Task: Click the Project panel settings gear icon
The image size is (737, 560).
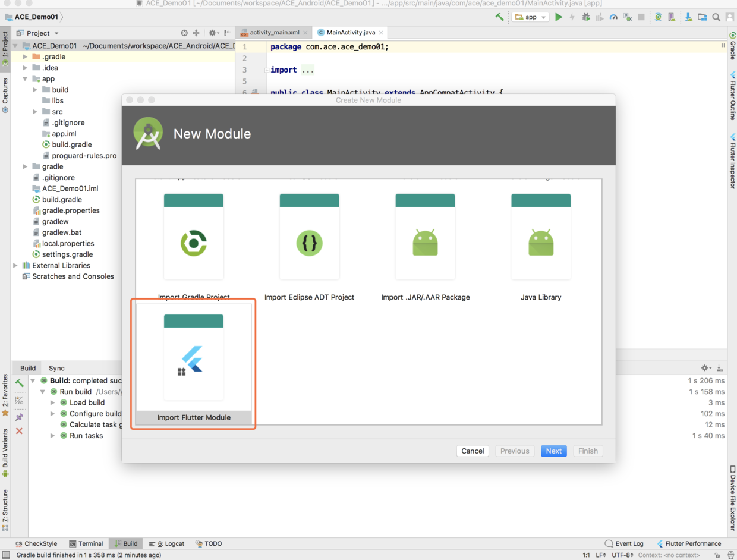Action: pyautogui.click(x=212, y=33)
